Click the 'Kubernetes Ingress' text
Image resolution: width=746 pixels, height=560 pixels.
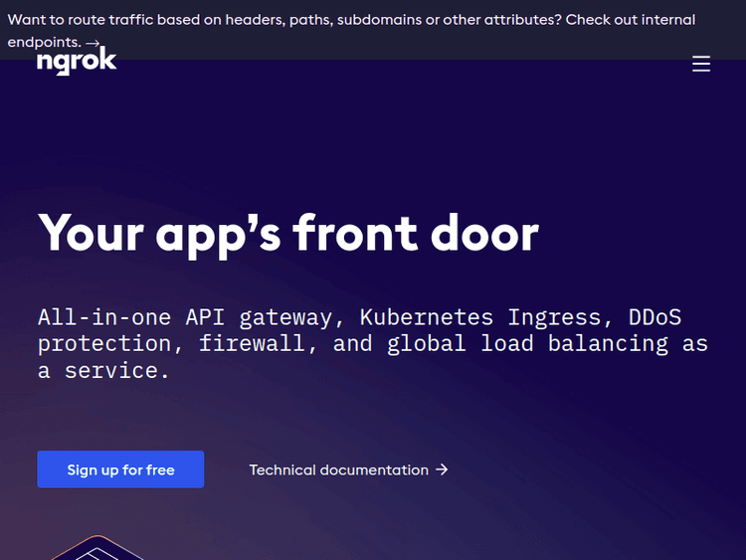(x=480, y=317)
